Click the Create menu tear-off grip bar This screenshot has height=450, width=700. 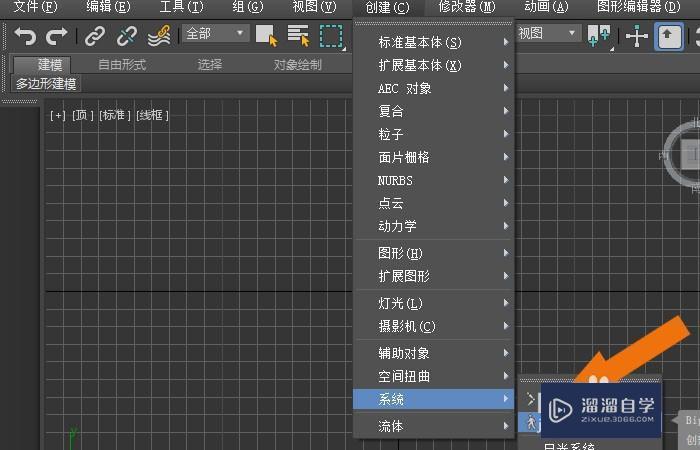point(433,23)
